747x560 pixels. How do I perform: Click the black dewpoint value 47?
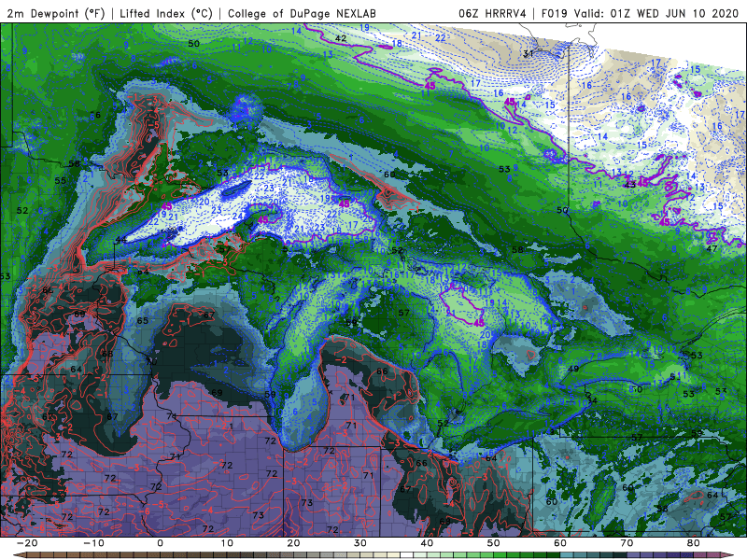point(712,248)
